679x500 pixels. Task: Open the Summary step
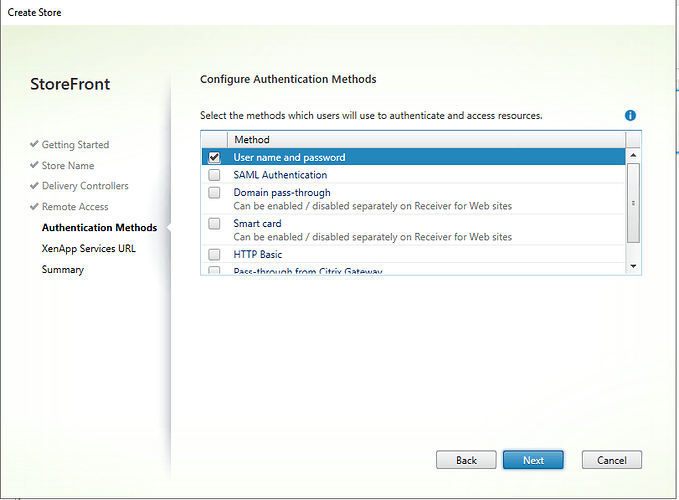tap(63, 270)
